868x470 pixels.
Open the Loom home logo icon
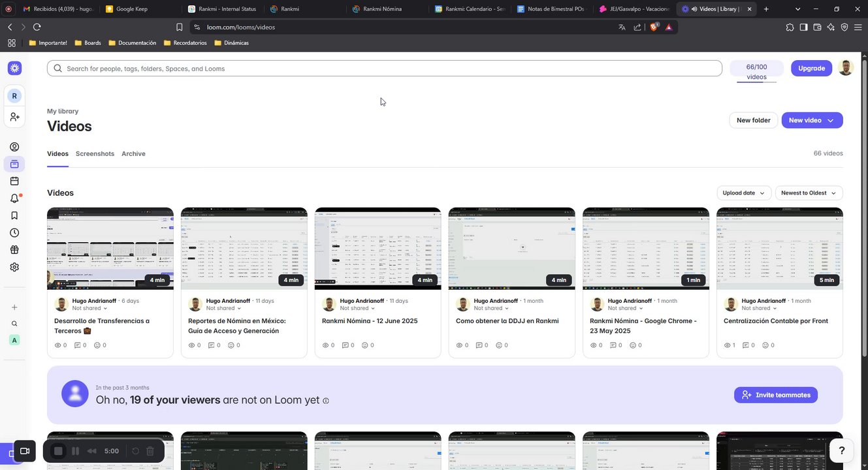point(14,68)
